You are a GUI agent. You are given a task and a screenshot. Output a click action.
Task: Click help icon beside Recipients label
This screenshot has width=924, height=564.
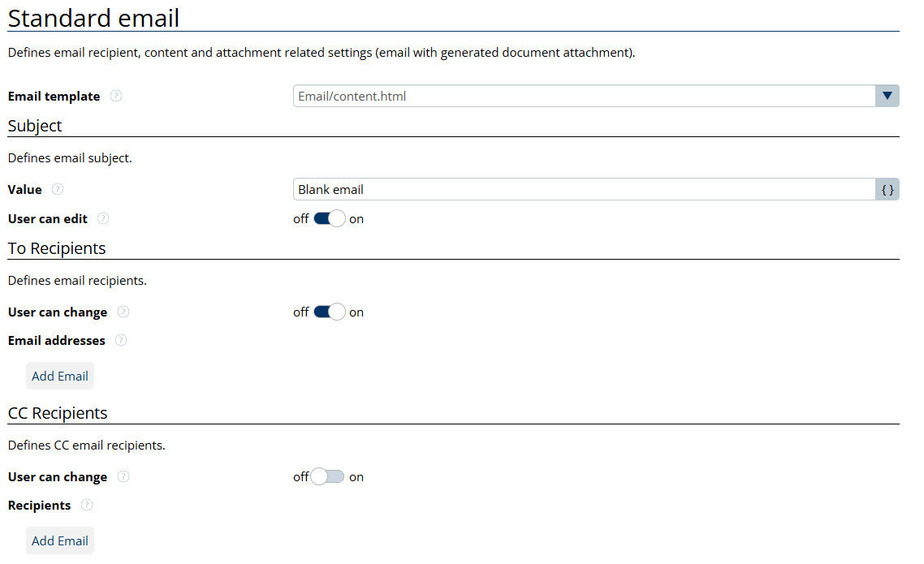click(87, 506)
